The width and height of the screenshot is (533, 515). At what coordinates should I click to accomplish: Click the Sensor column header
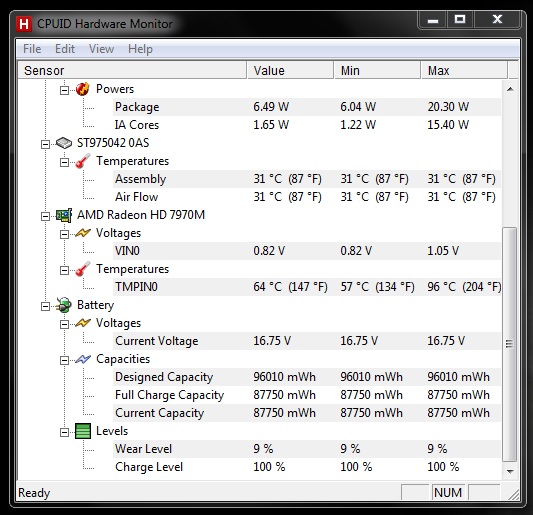tap(132, 70)
